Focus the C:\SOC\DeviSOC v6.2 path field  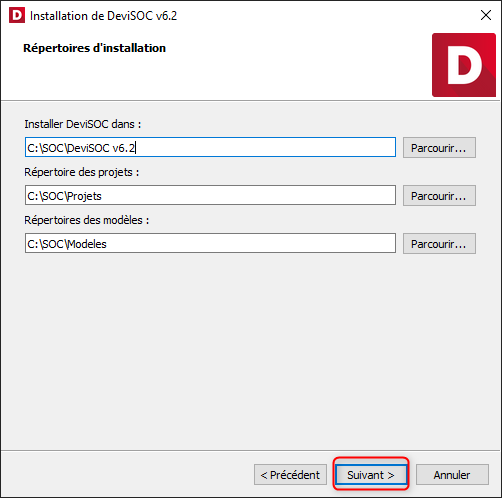pos(210,147)
